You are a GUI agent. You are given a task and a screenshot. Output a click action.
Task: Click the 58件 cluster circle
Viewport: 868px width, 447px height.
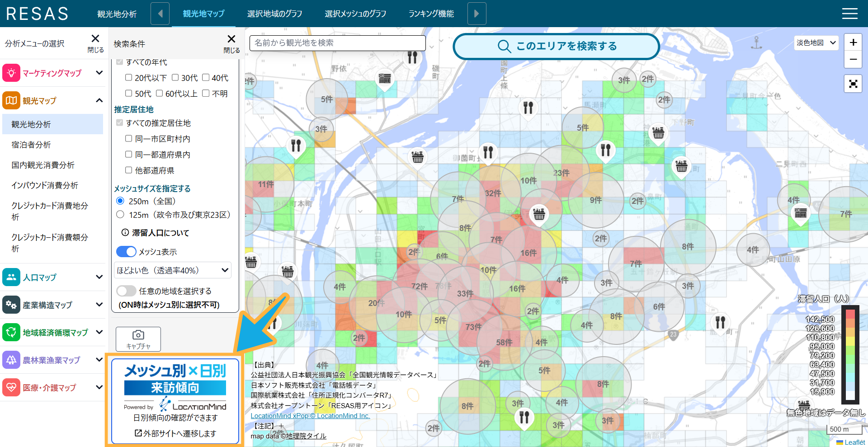pos(504,342)
